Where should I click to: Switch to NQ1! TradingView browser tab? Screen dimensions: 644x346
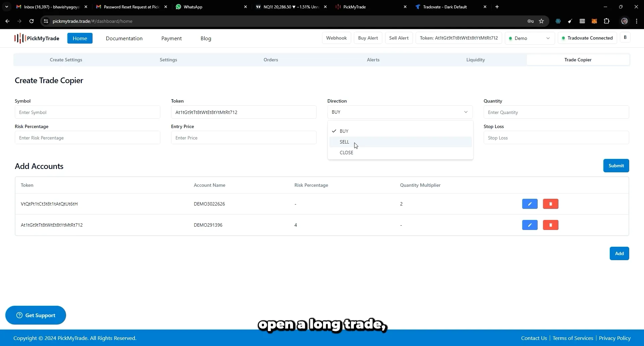[291, 7]
